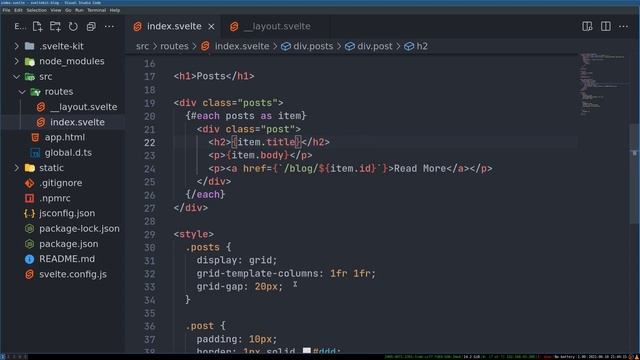The width and height of the screenshot is (640, 360).
Task: Click the routes breadcrumb
Action: pos(174,47)
